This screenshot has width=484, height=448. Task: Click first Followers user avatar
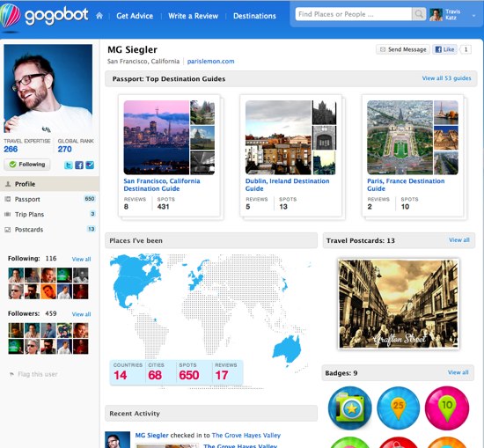pyautogui.click(x=16, y=330)
